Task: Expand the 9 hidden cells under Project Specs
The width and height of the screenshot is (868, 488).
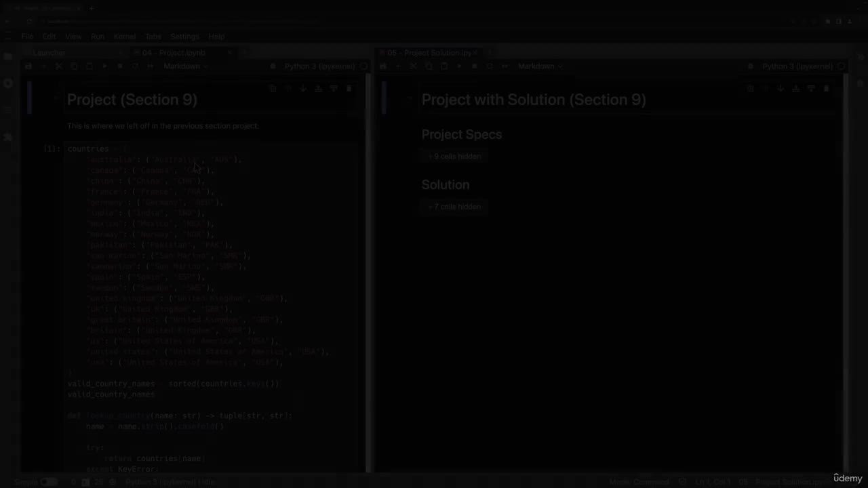Action: click(455, 157)
